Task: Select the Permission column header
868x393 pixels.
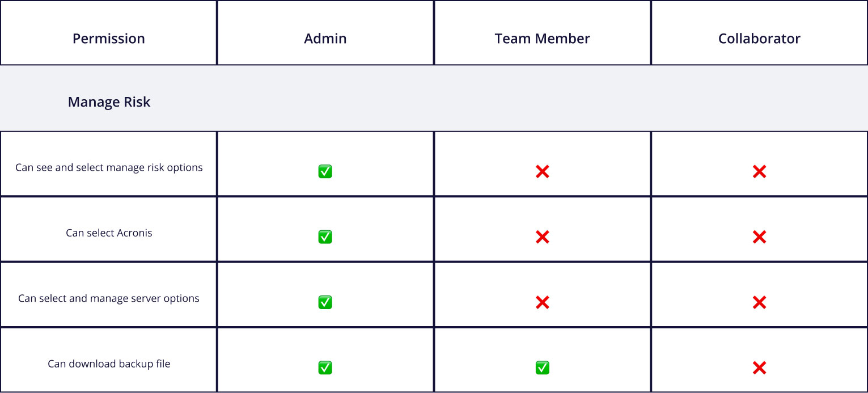Action: (109, 39)
